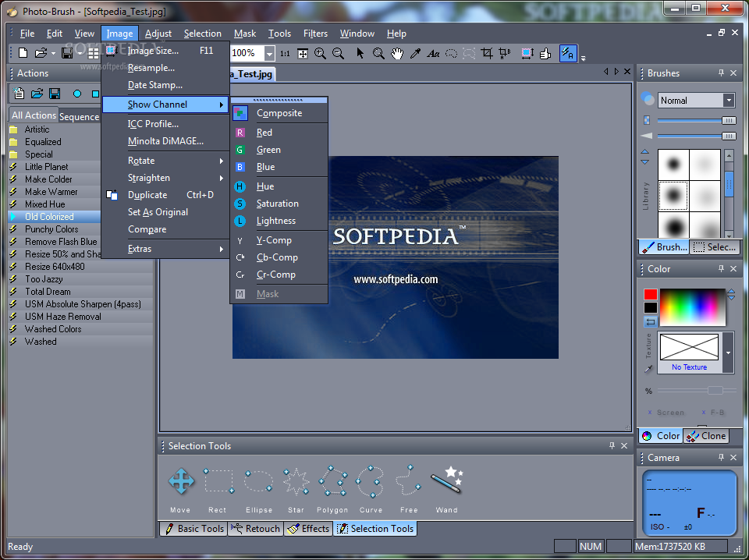This screenshot has width=749, height=560.
Task: Choose the magic Wand selection tool
Action: [446, 480]
